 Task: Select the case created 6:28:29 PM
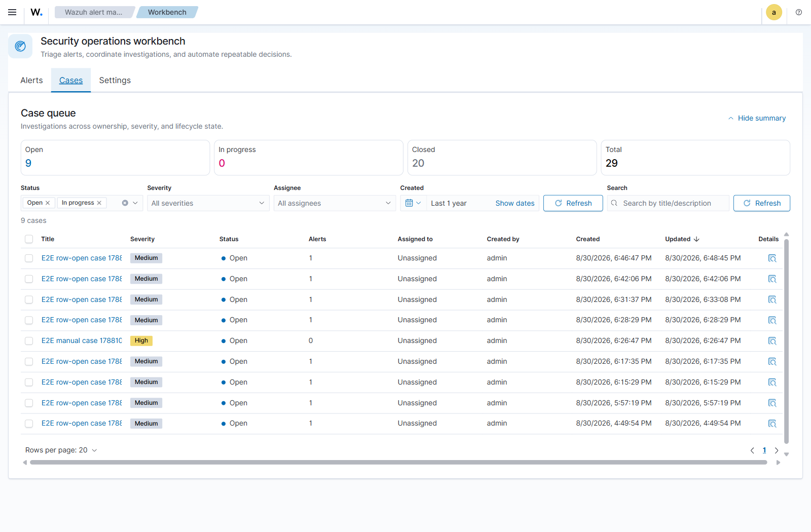pyautogui.click(x=29, y=320)
